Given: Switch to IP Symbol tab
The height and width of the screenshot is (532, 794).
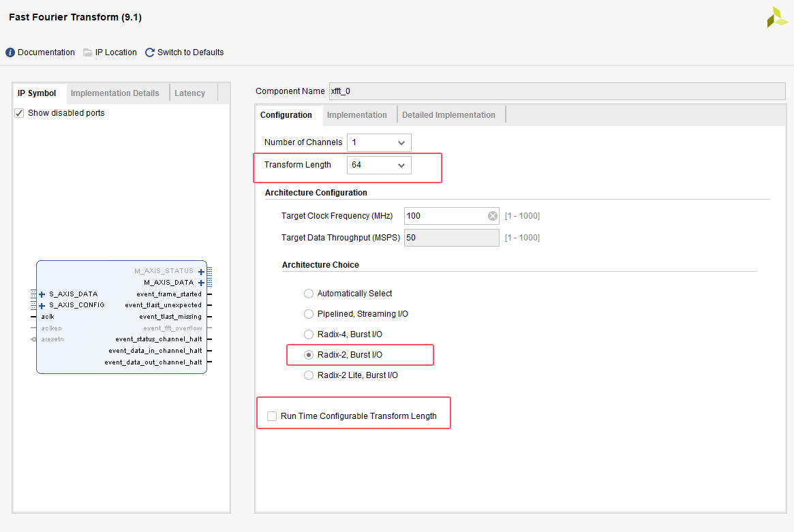Looking at the screenshot, I should click(37, 93).
